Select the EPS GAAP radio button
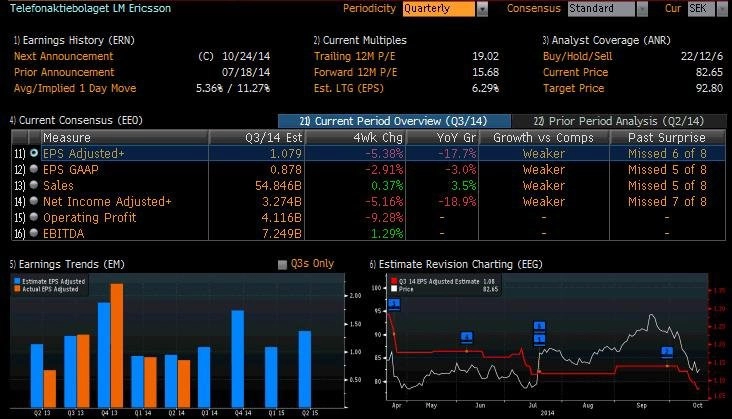Image resolution: width=732 pixels, height=419 pixels. (x=34, y=169)
